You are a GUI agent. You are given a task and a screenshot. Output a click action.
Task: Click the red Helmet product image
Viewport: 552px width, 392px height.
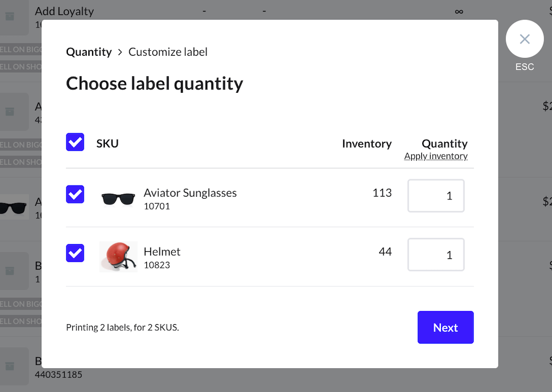click(118, 256)
